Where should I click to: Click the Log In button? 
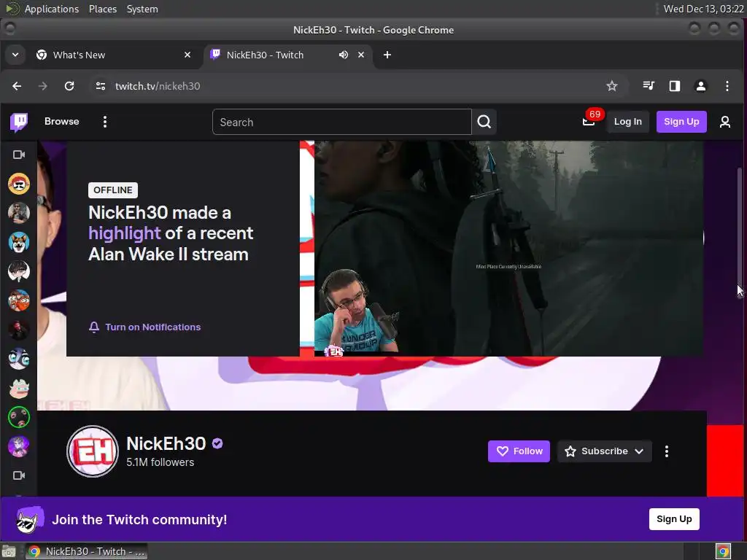[627, 122]
